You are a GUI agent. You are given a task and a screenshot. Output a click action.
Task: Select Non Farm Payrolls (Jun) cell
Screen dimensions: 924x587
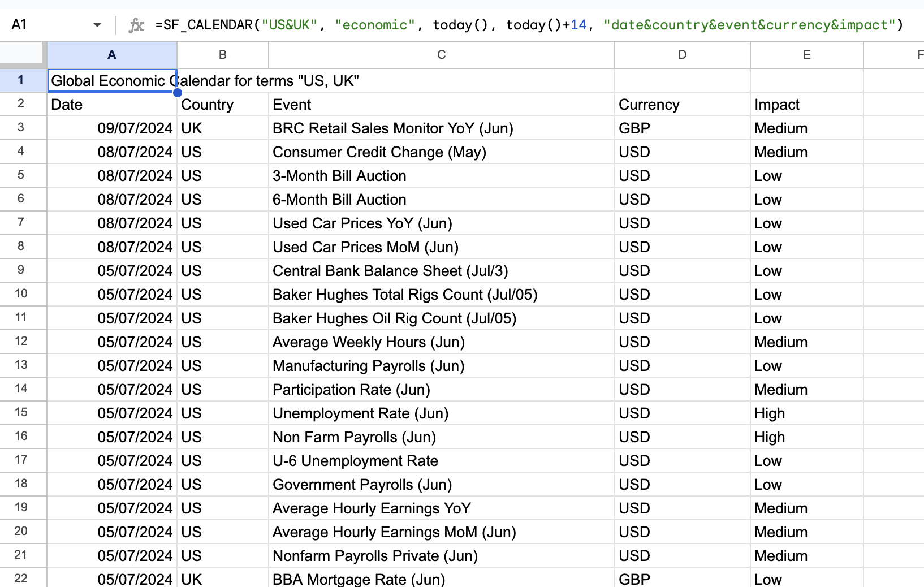[x=442, y=437]
